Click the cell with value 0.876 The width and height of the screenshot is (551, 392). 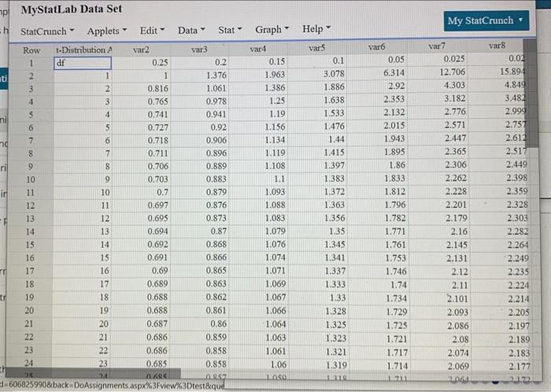200,205
